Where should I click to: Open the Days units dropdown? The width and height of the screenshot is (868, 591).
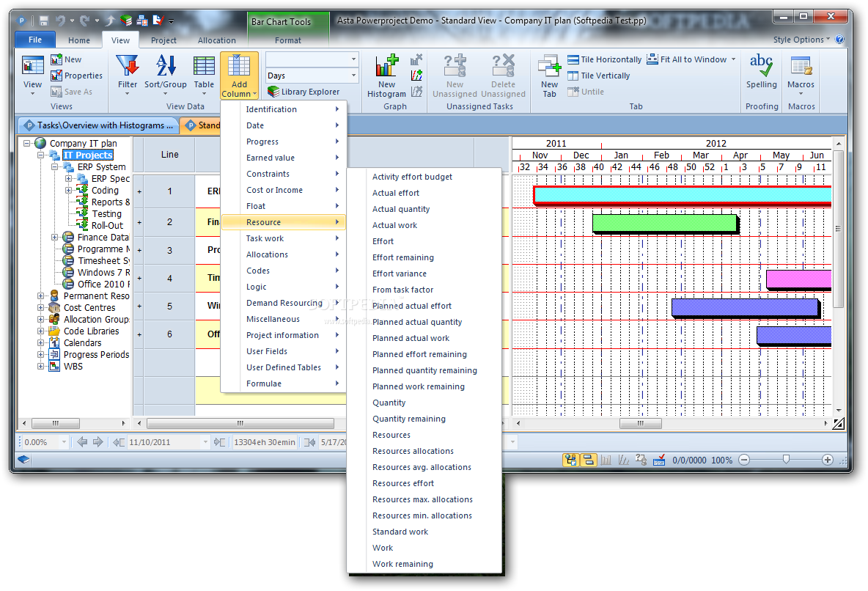[354, 76]
